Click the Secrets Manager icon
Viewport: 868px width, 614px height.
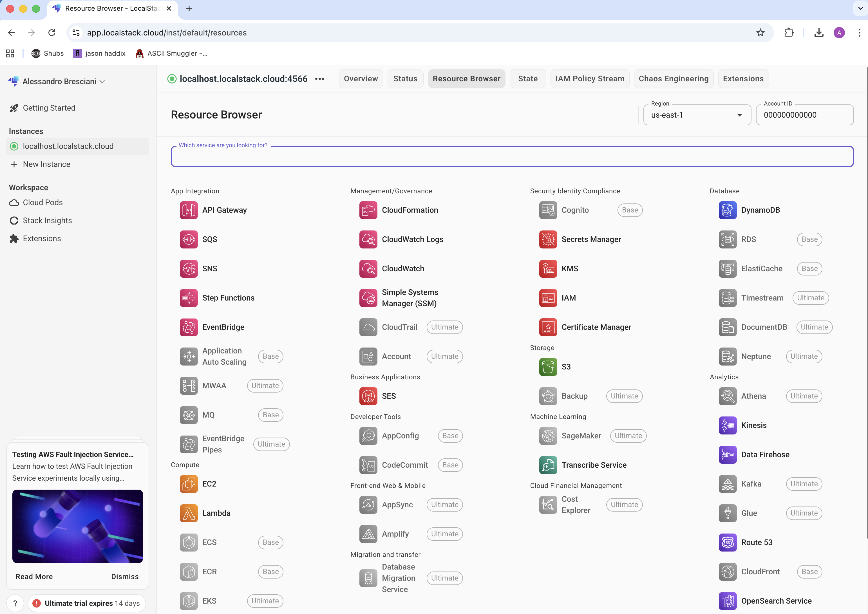pos(547,239)
